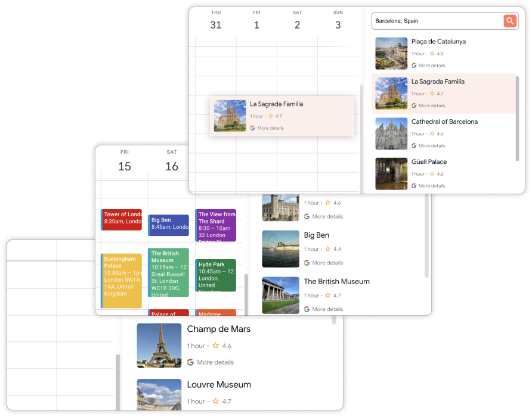This screenshot has height=417, width=532.
Task: Open the Plaça de Catalunya thumbnail
Action: pos(391,54)
